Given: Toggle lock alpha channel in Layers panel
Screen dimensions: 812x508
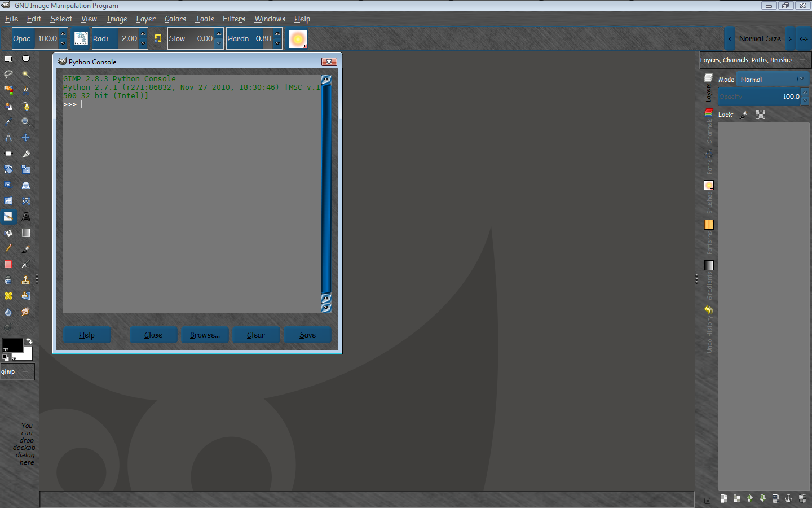Looking at the screenshot, I should tap(760, 114).
